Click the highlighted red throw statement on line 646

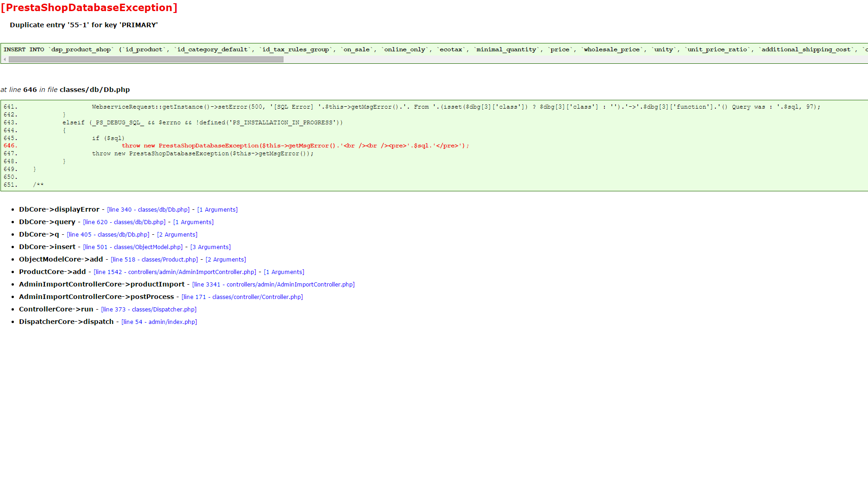pyautogui.click(x=295, y=146)
